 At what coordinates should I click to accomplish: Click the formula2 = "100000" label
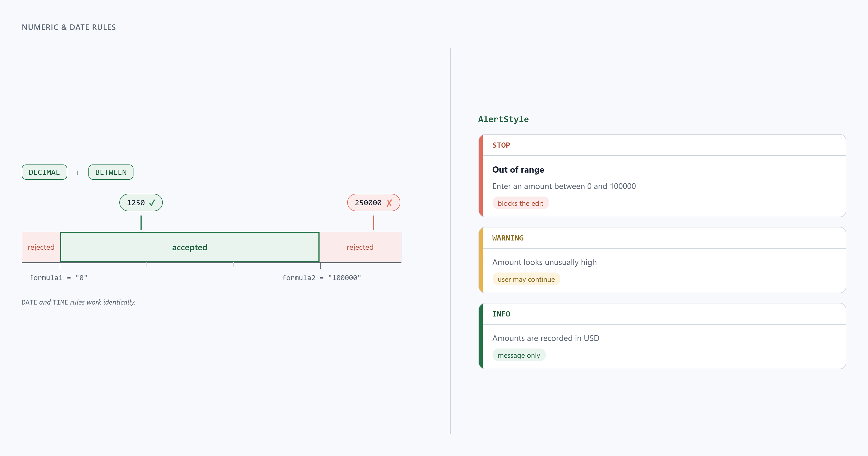(321, 278)
